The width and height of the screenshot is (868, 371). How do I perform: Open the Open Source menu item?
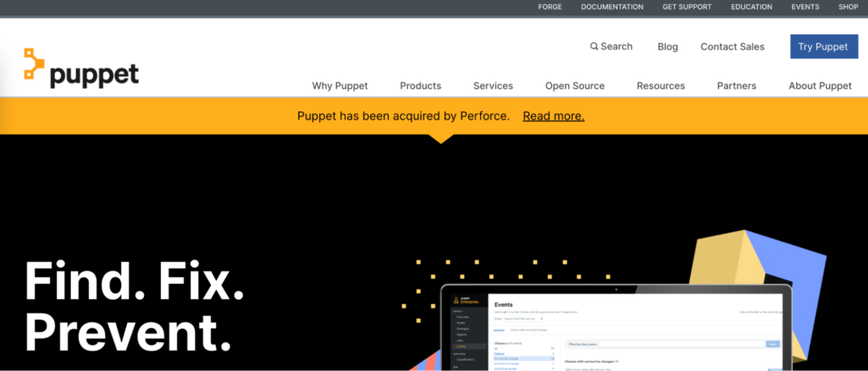click(574, 86)
